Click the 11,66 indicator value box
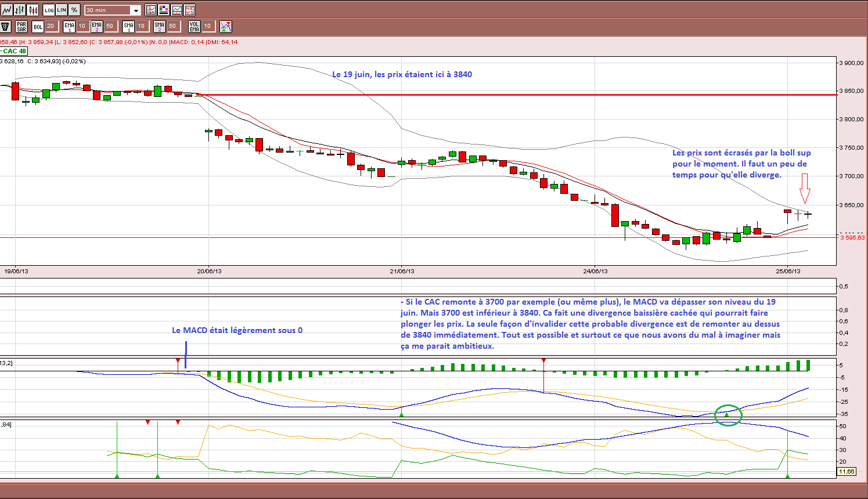868x499 pixels. click(x=847, y=472)
